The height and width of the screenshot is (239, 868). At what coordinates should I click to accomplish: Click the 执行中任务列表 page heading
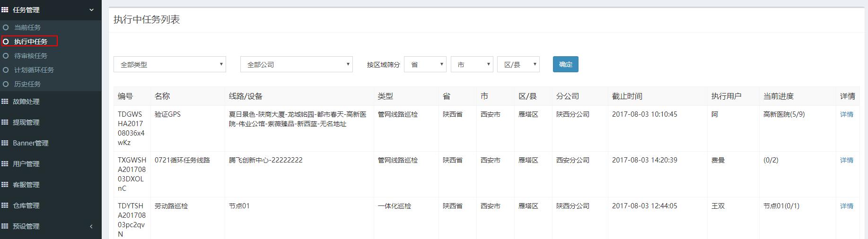click(147, 20)
